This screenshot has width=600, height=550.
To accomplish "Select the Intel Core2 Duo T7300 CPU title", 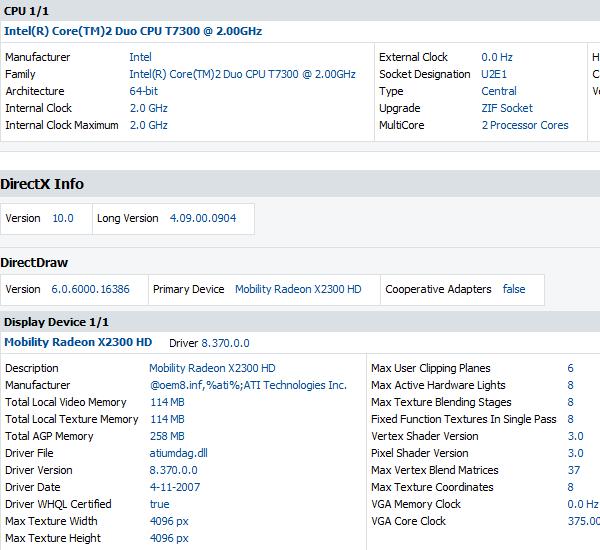I will click(133, 31).
